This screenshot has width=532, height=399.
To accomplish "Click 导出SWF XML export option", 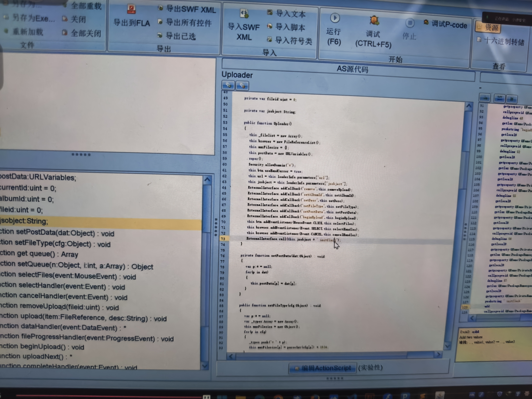I will [188, 9].
